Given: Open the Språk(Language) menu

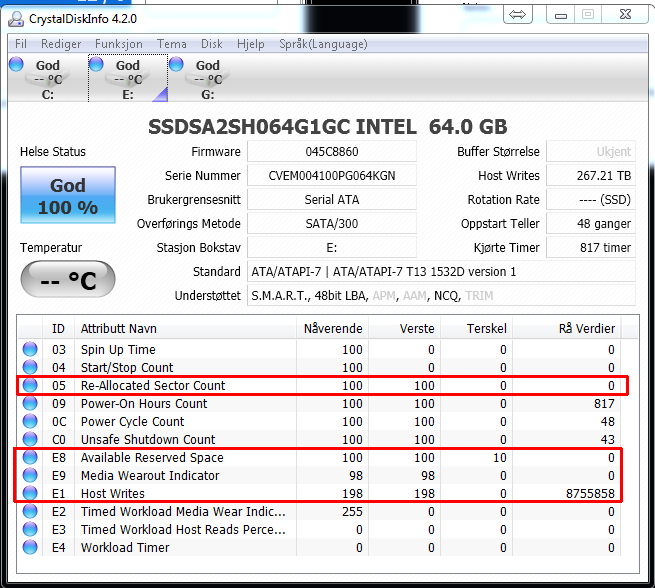Looking at the screenshot, I should 323,44.
